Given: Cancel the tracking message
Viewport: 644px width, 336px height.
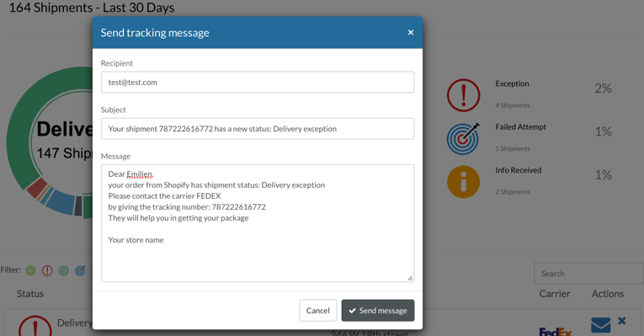Looking at the screenshot, I should coord(318,311).
